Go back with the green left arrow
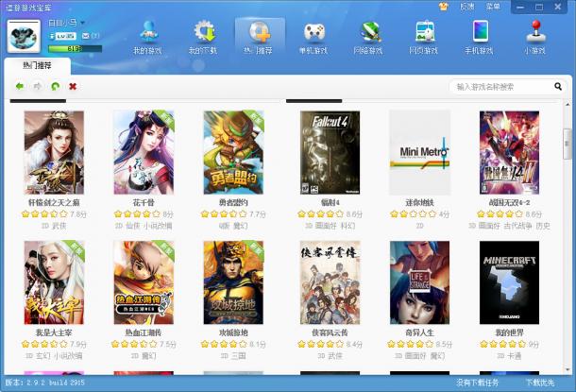 [20, 86]
